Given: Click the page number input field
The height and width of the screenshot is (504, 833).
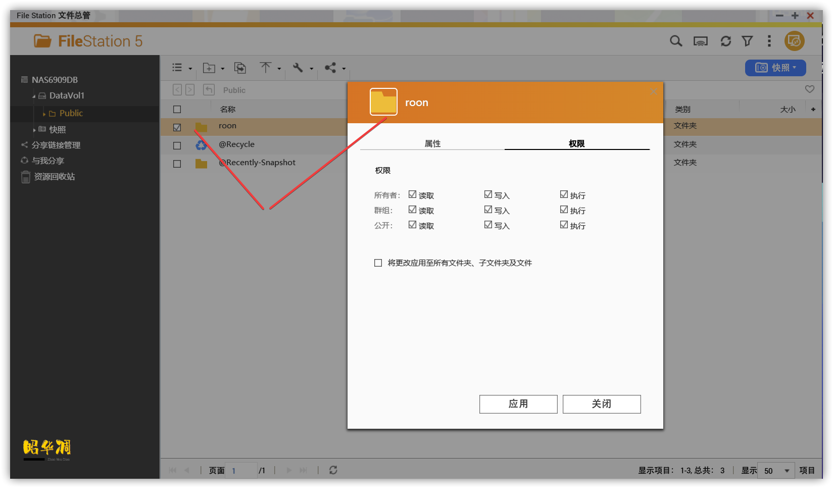Looking at the screenshot, I should point(241,471).
